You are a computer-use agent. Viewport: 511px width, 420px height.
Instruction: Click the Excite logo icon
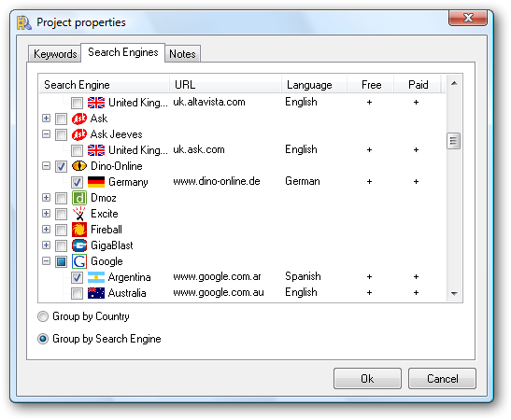[x=79, y=214]
